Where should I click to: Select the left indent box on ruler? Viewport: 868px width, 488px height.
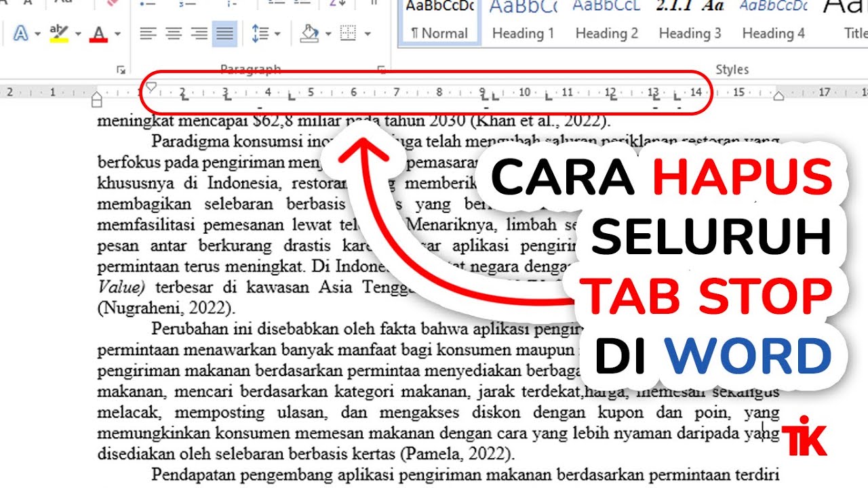(x=97, y=104)
